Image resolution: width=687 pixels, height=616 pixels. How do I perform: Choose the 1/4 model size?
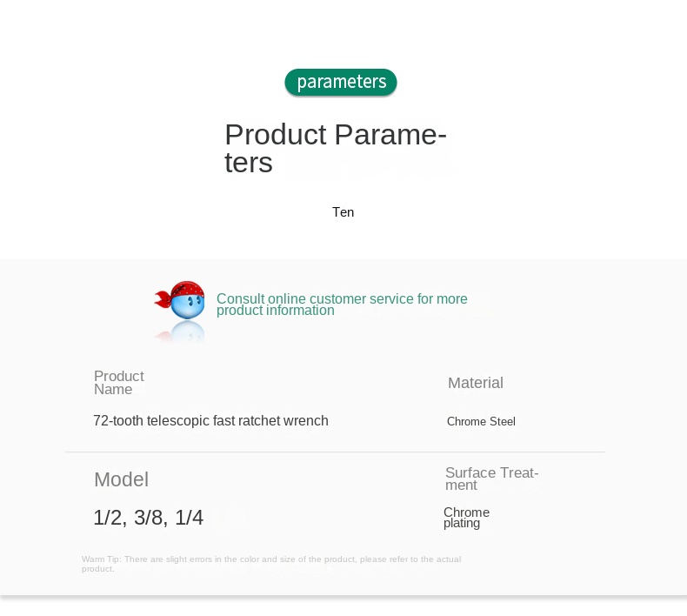tap(190, 518)
